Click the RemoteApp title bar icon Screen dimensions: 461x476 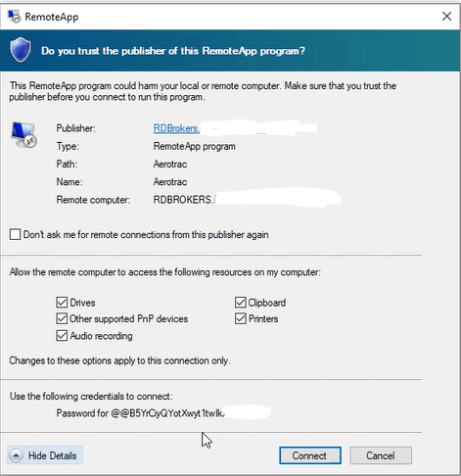click(14, 17)
